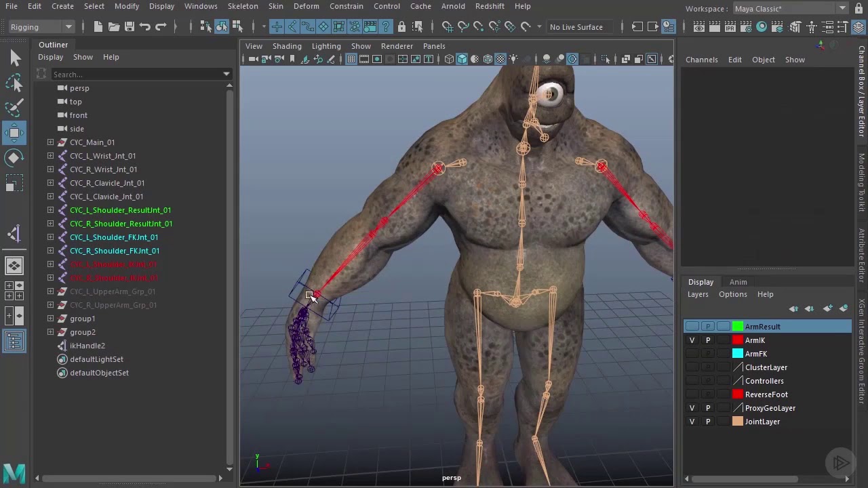
Task: Expand group1 in Outliner
Action: click(x=50, y=319)
